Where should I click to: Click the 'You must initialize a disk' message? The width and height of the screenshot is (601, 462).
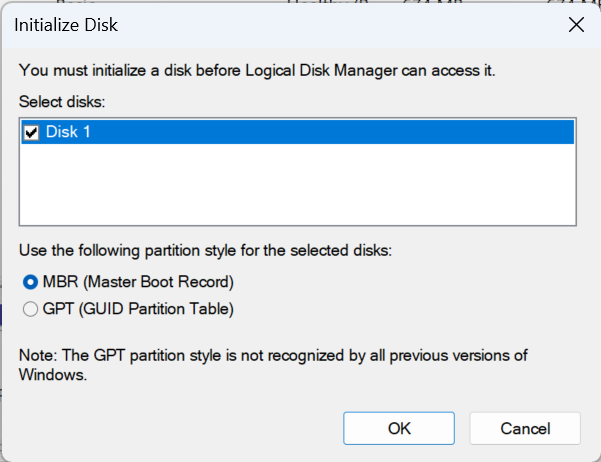click(x=120, y=70)
